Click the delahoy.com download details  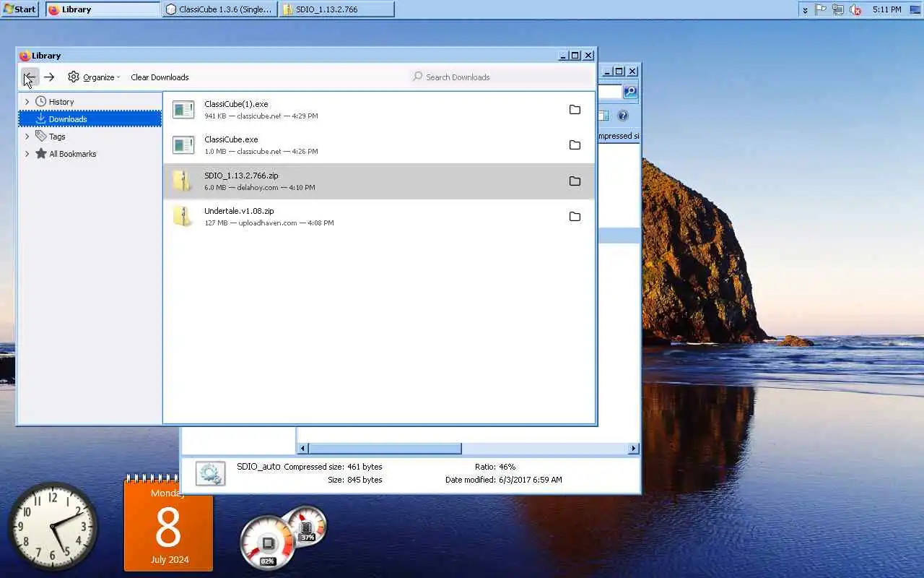pyautogui.click(x=259, y=188)
